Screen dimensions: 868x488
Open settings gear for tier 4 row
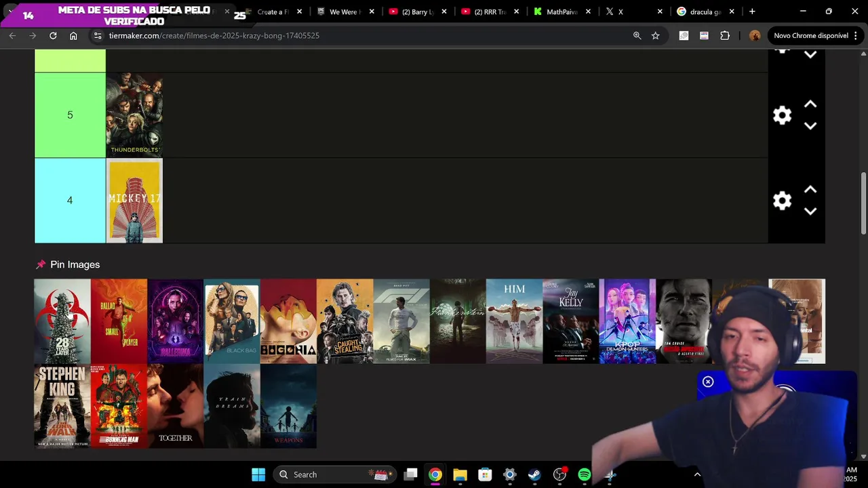tap(782, 201)
